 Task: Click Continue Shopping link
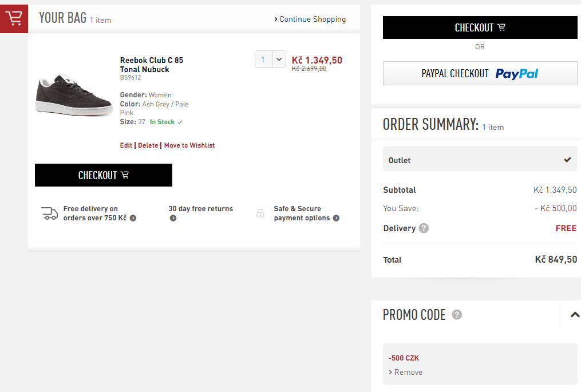(x=310, y=19)
